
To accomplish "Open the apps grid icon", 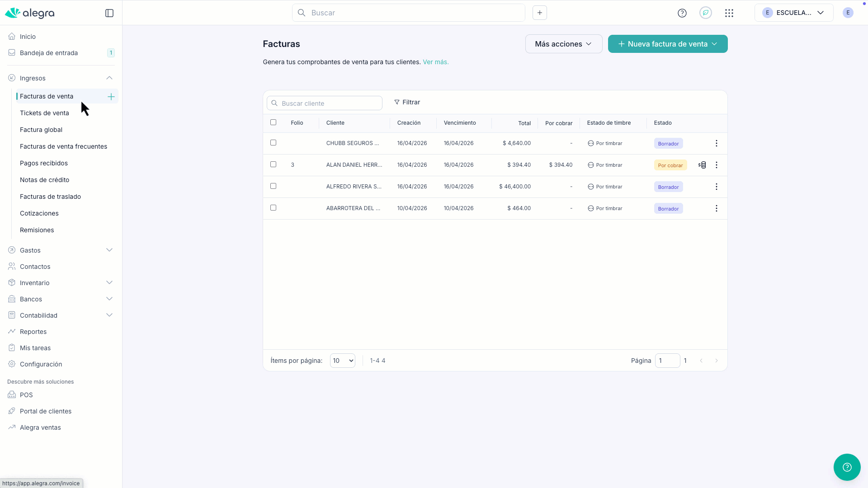I will [729, 13].
